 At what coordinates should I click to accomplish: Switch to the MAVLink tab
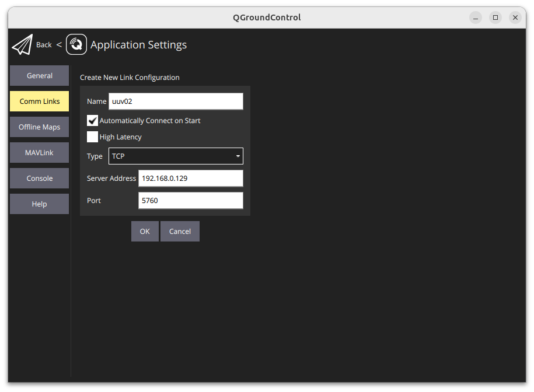click(40, 152)
